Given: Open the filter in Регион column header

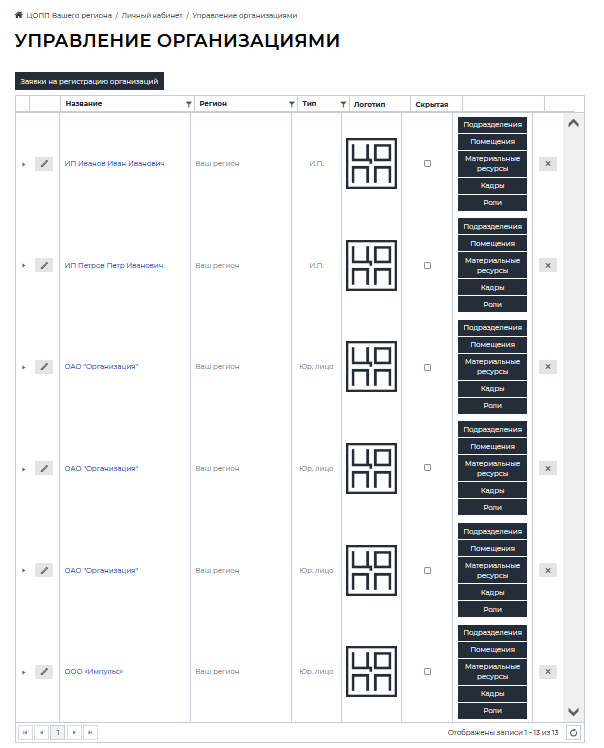Looking at the screenshot, I should pyautogui.click(x=292, y=104).
